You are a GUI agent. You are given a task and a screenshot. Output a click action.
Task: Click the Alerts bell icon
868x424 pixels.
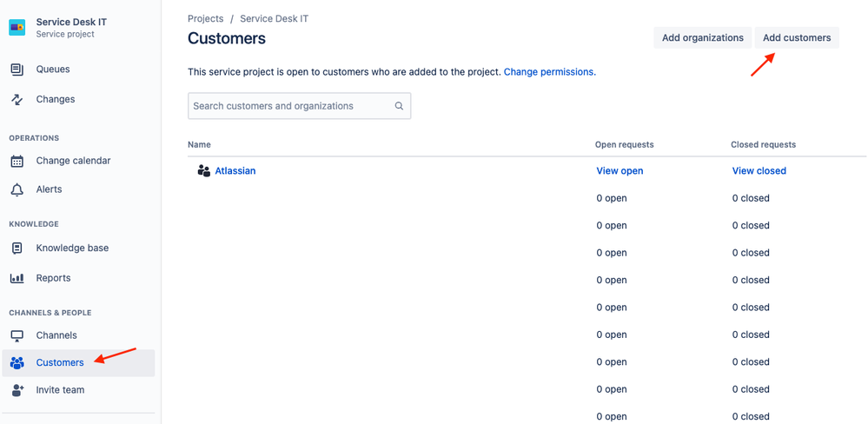pos(17,190)
